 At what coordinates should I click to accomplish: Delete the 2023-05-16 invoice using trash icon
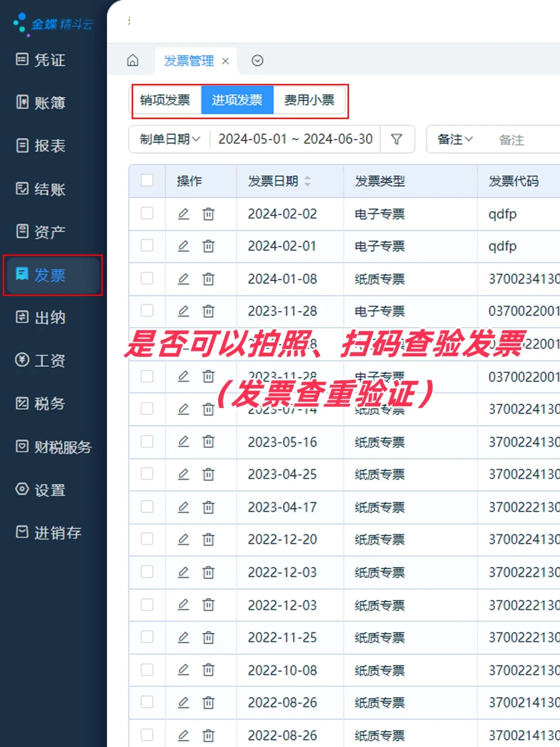click(208, 442)
